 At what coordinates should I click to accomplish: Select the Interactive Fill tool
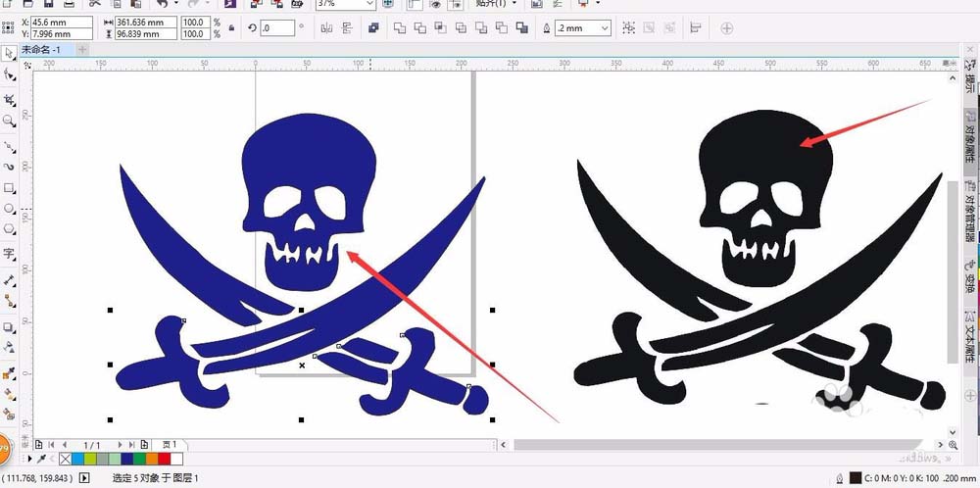pos(10,394)
